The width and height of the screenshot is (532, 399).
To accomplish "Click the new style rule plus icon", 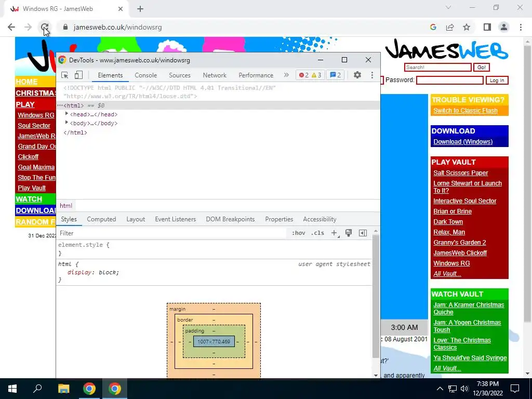I will coord(334,233).
